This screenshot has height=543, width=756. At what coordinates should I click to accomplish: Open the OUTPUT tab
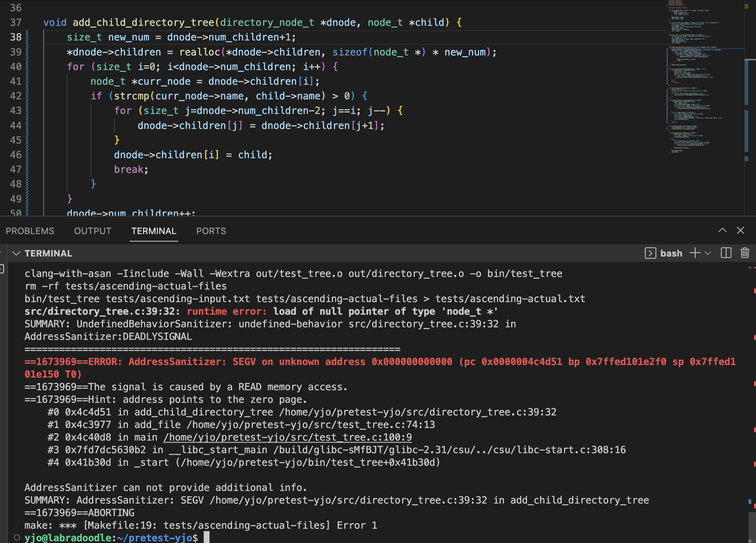(x=93, y=231)
